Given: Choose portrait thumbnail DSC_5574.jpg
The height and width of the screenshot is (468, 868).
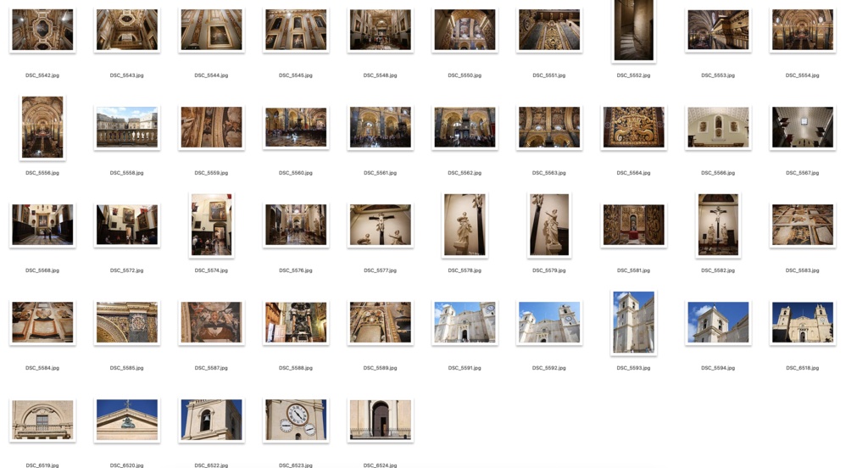Looking at the screenshot, I should (211, 225).
